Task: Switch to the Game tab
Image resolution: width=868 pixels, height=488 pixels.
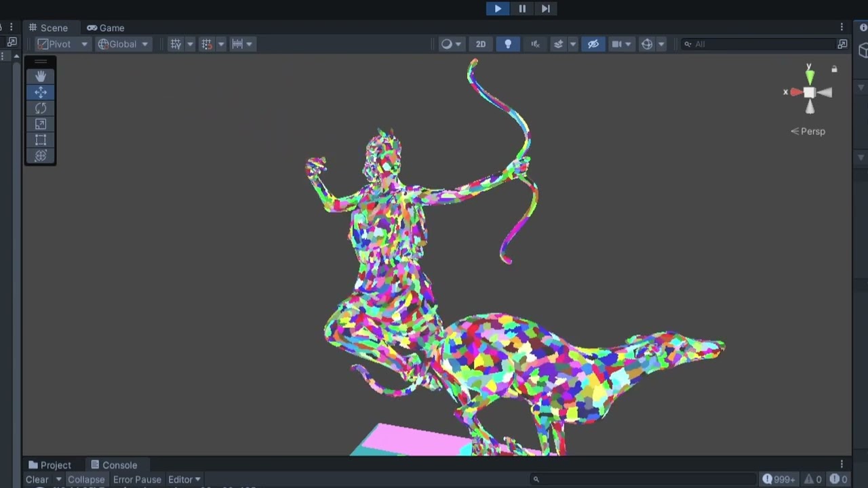Action: coord(106,28)
